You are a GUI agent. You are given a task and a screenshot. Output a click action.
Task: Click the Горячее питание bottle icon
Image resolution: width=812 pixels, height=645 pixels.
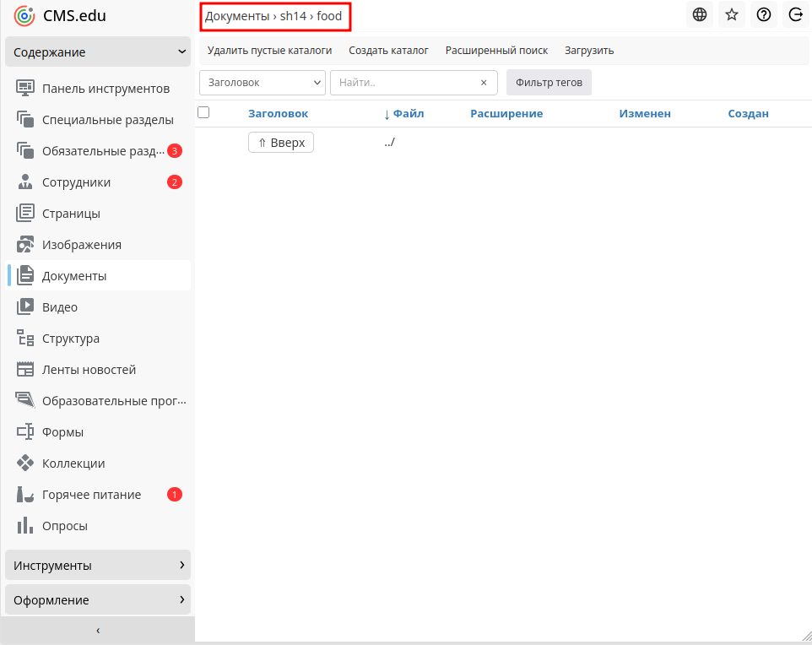[x=25, y=495]
